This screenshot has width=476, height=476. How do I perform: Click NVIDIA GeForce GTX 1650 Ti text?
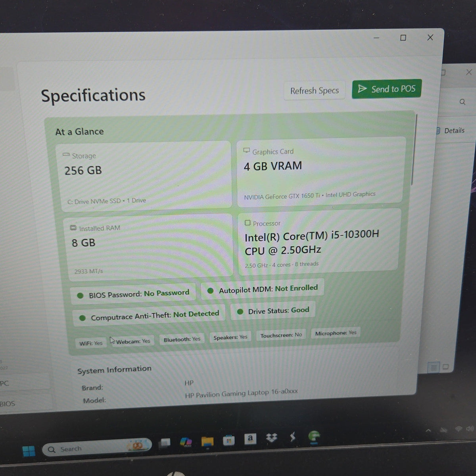(x=282, y=196)
